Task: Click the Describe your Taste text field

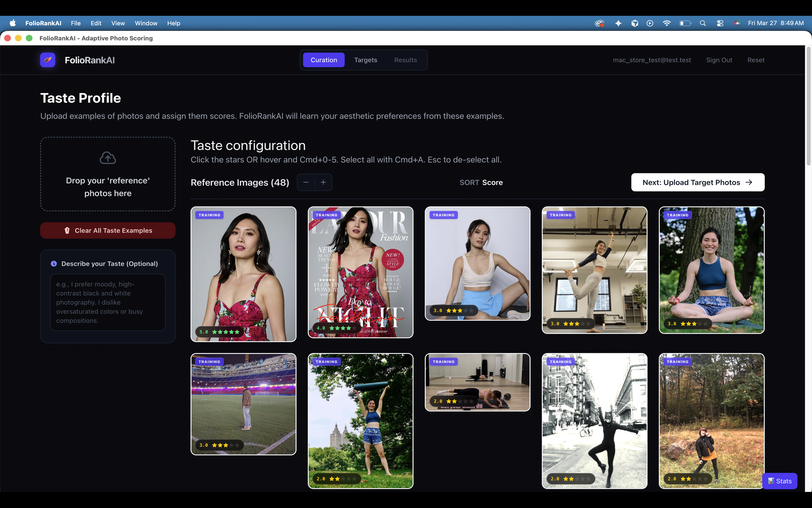Action: click(108, 302)
